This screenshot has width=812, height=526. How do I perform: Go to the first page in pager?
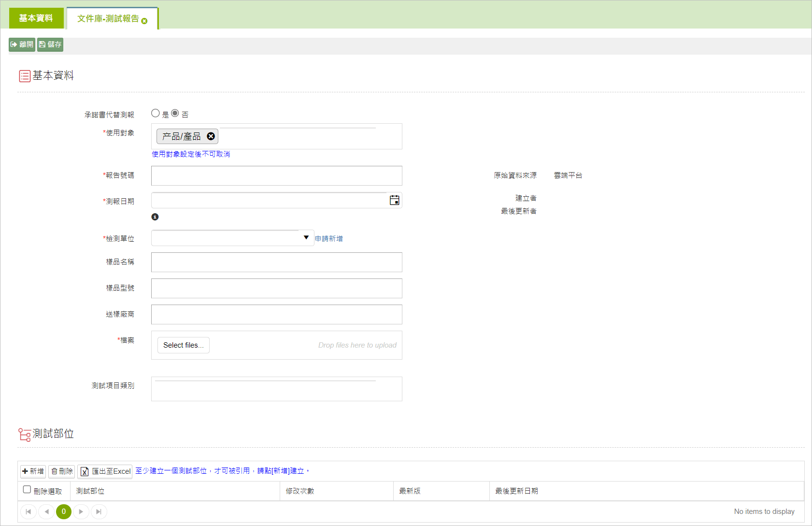[x=28, y=511]
